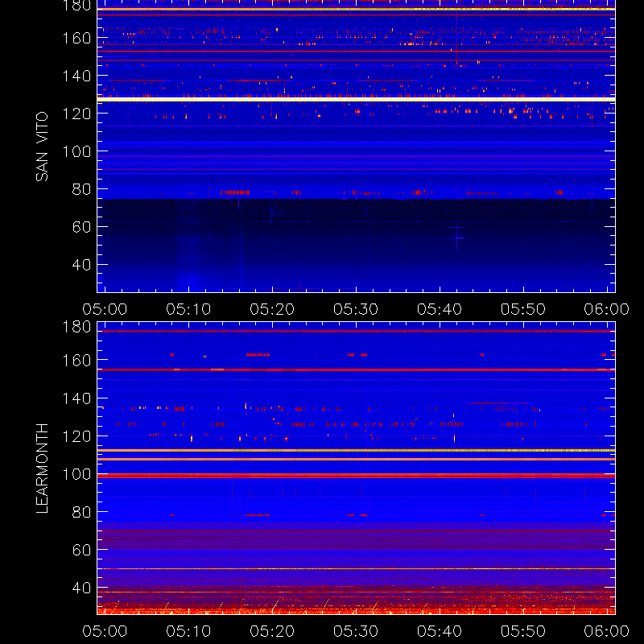Select the 160 frequency label on San Vito axis
The height and width of the screenshot is (644, 644).
[76, 38]
